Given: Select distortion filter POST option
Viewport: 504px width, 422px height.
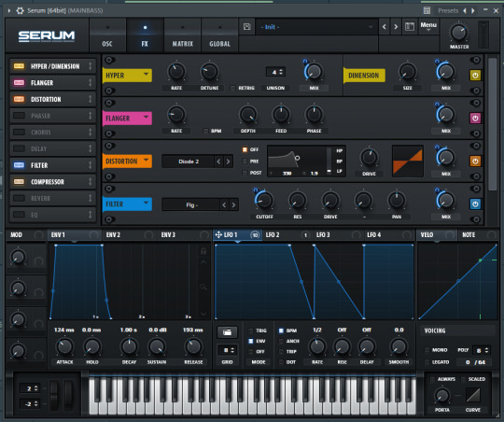Looking at the screenshot, I should (245, 173).
